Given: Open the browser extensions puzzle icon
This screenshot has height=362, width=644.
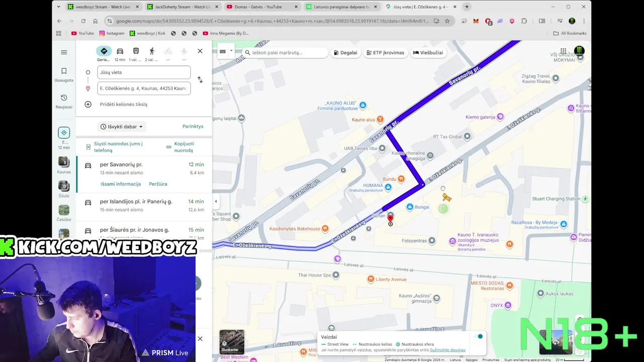Looking at the screenshot, I should click(x=524, y=21).
